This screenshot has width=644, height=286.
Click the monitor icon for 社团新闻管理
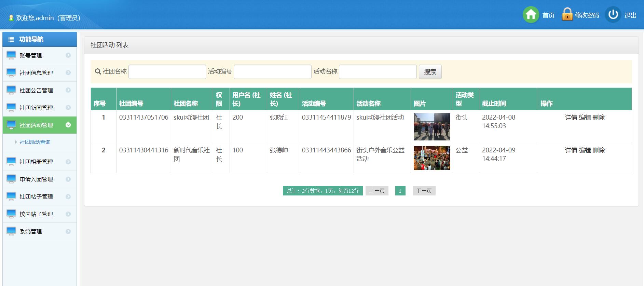point(11,107)
